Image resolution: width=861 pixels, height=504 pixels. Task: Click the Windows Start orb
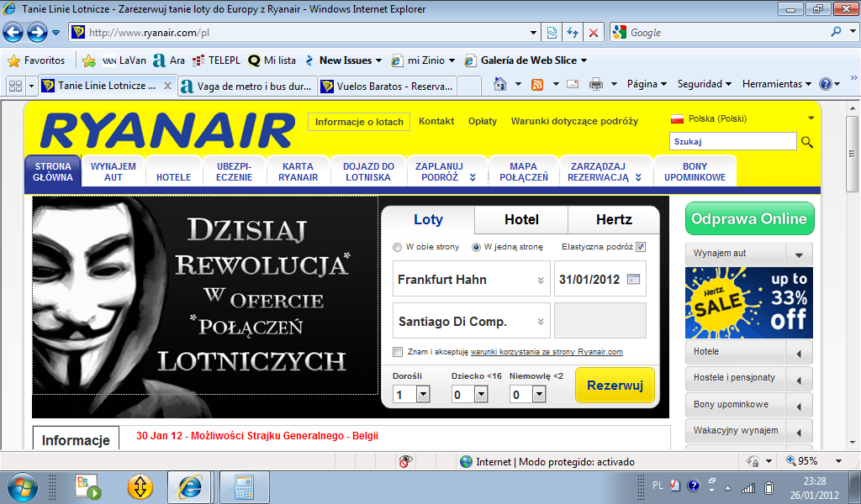tap(23, 487)
